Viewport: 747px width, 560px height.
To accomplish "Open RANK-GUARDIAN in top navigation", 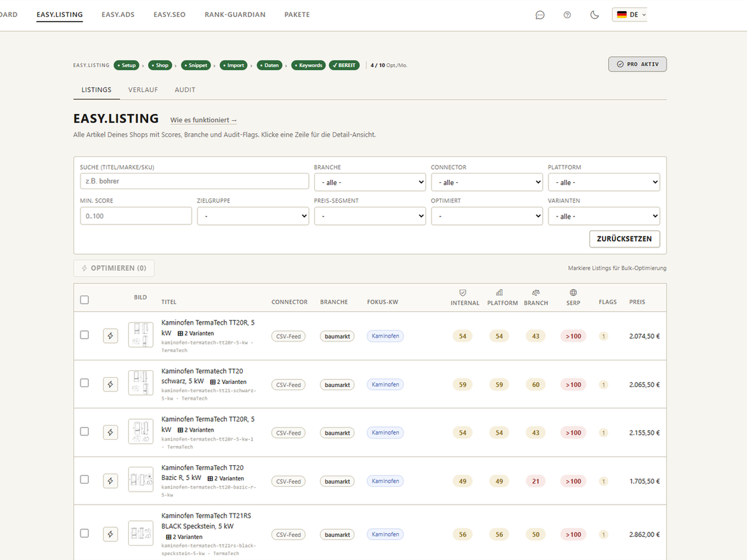I will [x=235, y=14].
